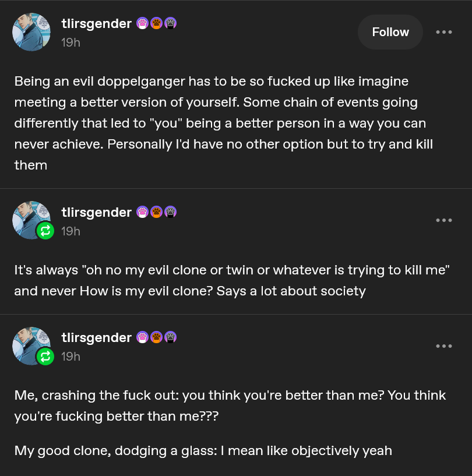This screenshot has height=476, width=472.
Task: Click the orange paw badge in second post
Action: point(156,212)
